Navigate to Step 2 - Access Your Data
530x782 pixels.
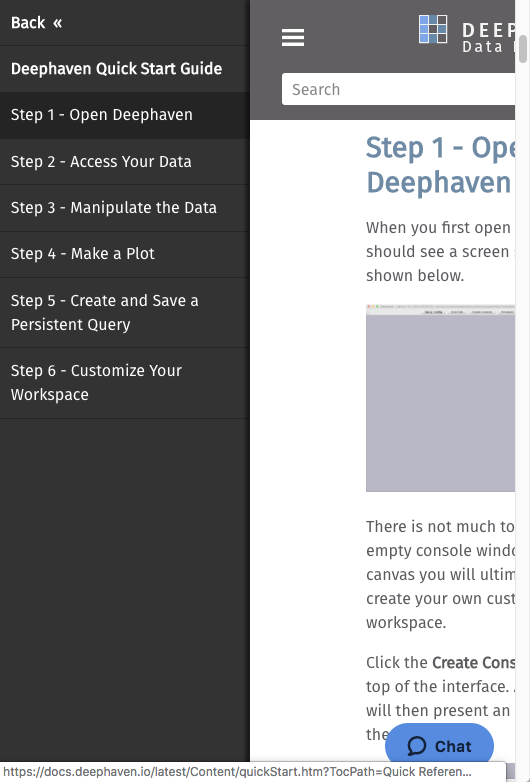coord(125,162)
